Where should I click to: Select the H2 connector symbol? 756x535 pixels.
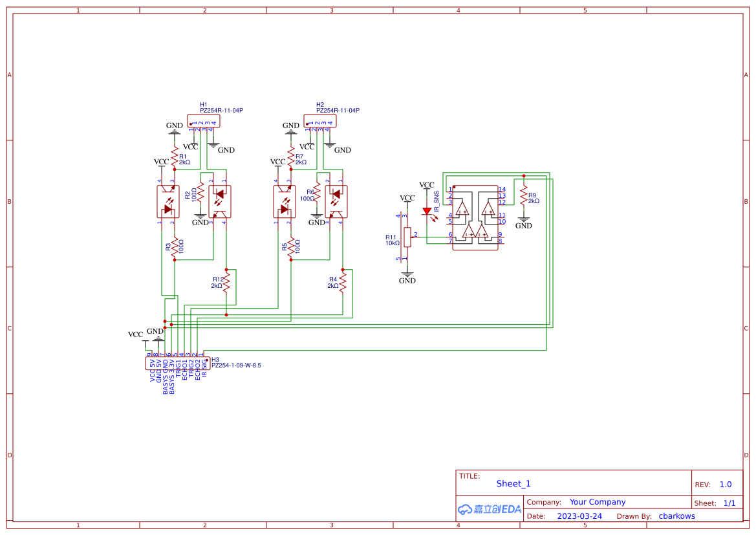pos(319,120)
